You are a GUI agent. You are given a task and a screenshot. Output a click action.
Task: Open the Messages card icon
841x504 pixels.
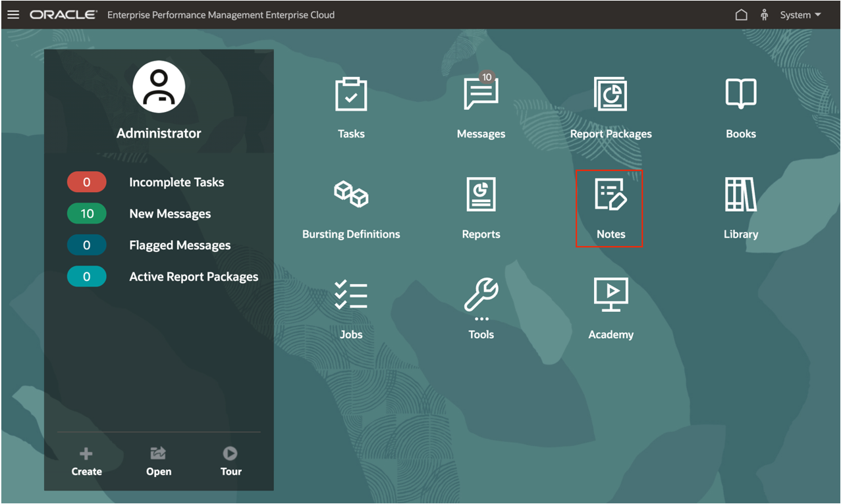[x=481, y=94]
